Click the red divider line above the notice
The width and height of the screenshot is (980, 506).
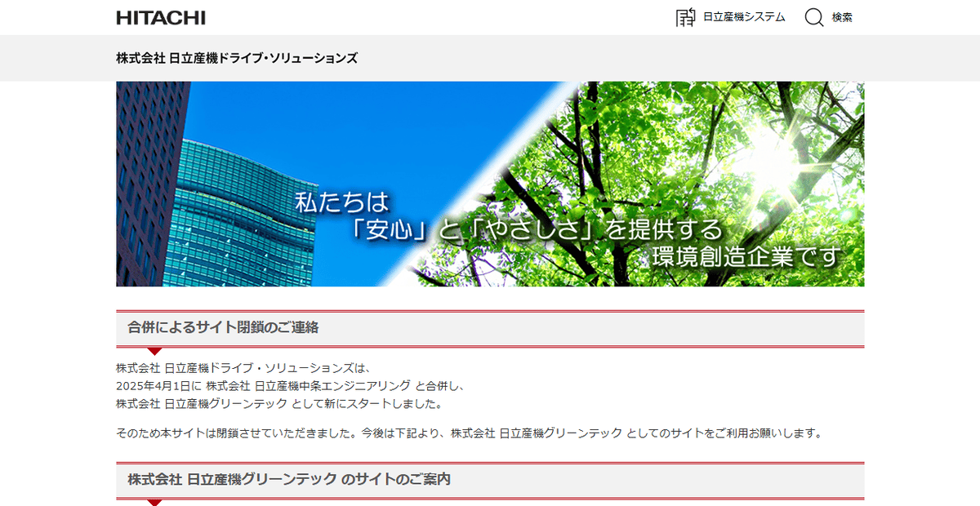pos(490,313)
